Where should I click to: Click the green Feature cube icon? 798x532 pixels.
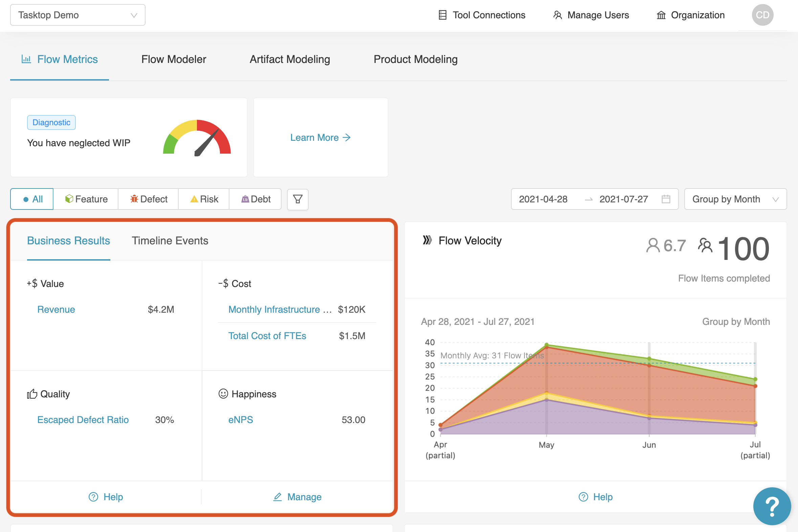coord(69,199)
